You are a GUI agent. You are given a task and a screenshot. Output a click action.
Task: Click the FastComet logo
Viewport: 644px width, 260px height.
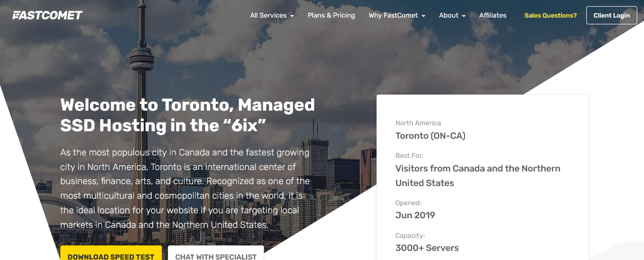pos(47,15)
